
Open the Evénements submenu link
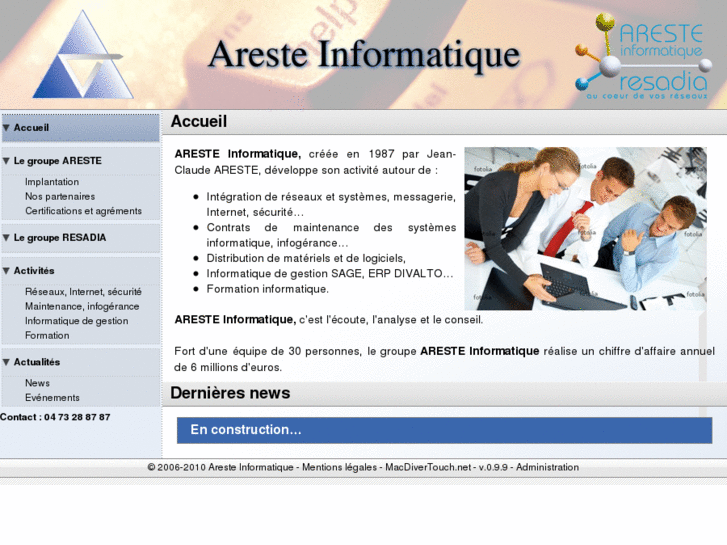point(52,398)
